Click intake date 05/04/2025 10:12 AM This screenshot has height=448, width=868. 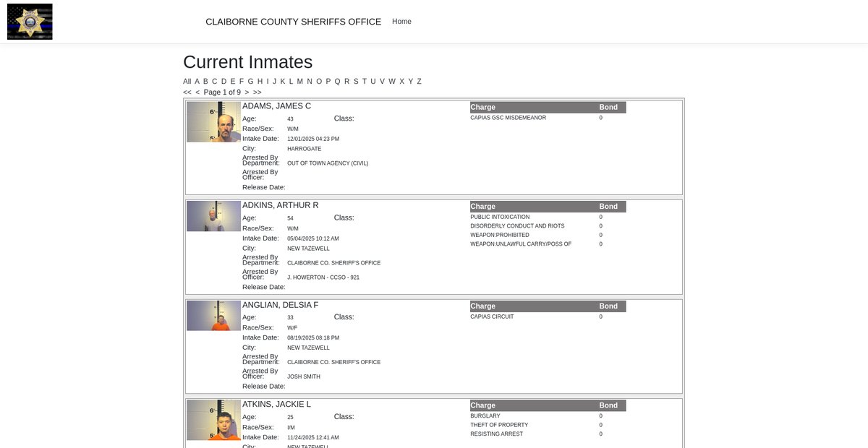[313, 238]
